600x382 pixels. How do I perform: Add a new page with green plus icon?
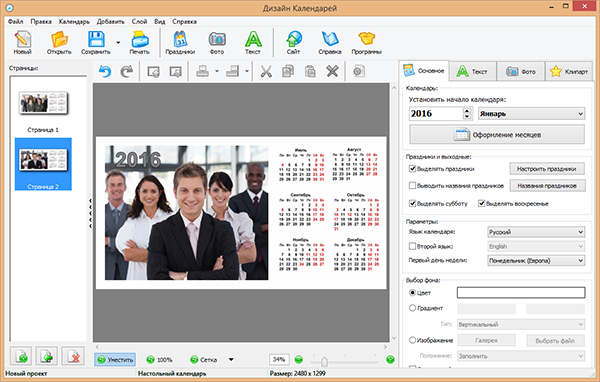(21, 357)
